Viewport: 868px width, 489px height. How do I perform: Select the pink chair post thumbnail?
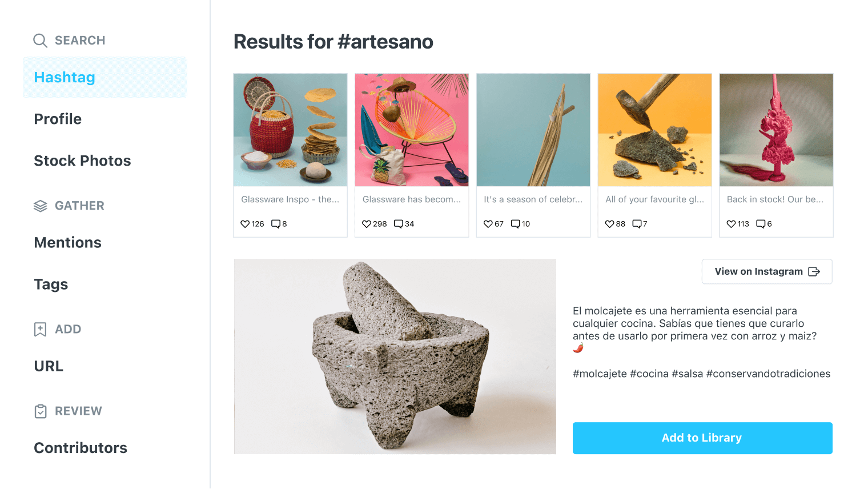coord(412,130)
